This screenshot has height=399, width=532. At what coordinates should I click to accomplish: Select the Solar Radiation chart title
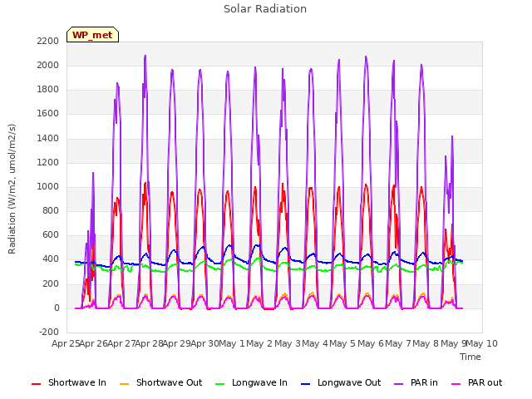[265, 9]
